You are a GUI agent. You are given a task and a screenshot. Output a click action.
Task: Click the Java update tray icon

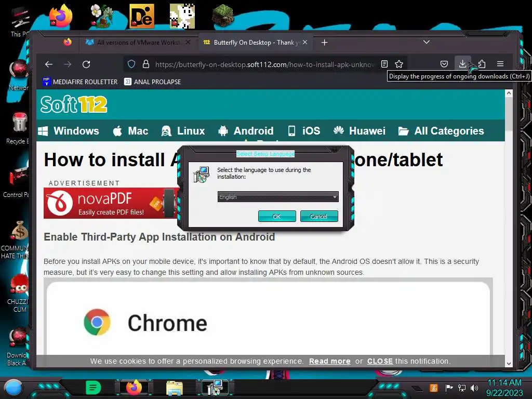pos(433,388)
